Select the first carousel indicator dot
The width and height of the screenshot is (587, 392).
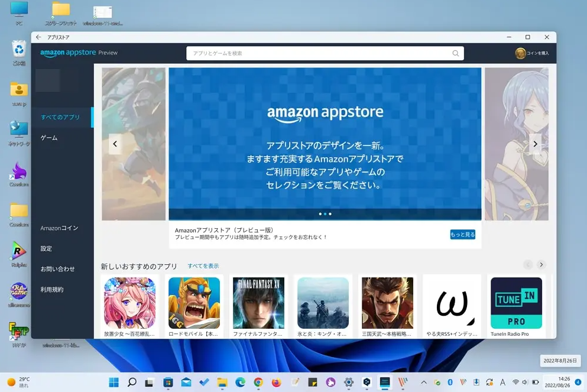pyautogui.click(x=320, y=214)
